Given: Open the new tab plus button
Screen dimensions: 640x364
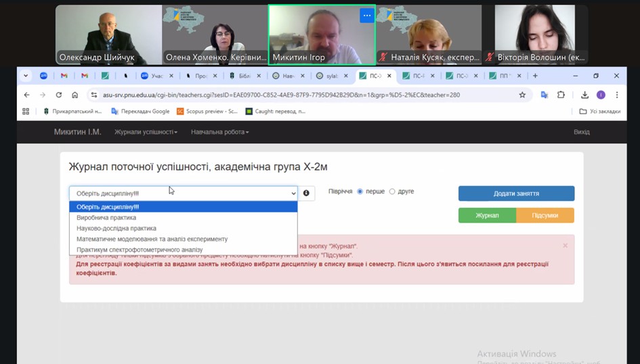Looking at the screenshot, I should pos(535,76).
